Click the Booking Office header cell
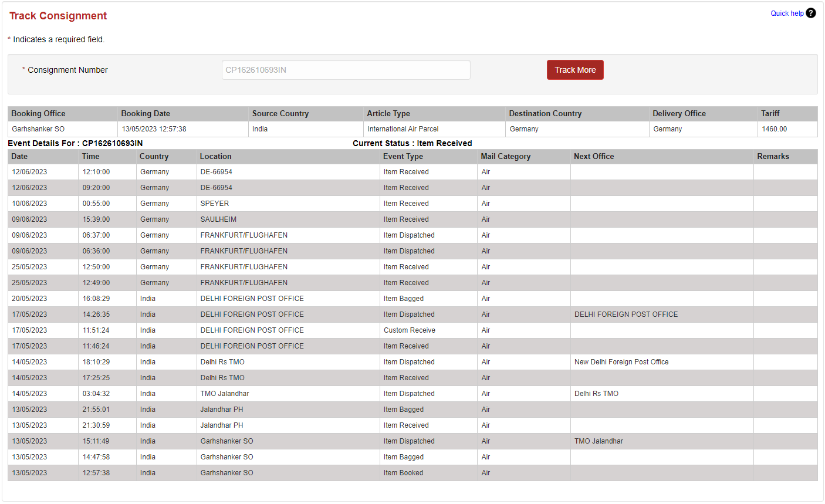 pos(38,113)
